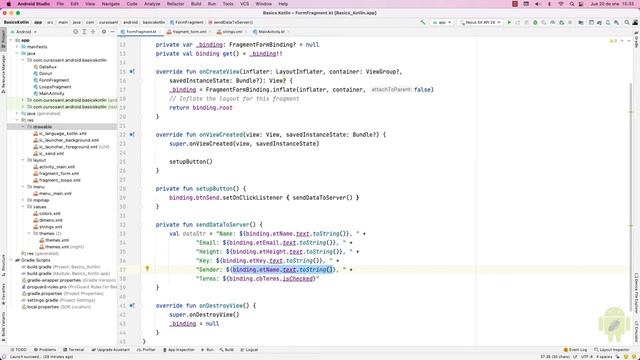Open the Refactor menu
This screenshot has width=640, height=360.
176,4
